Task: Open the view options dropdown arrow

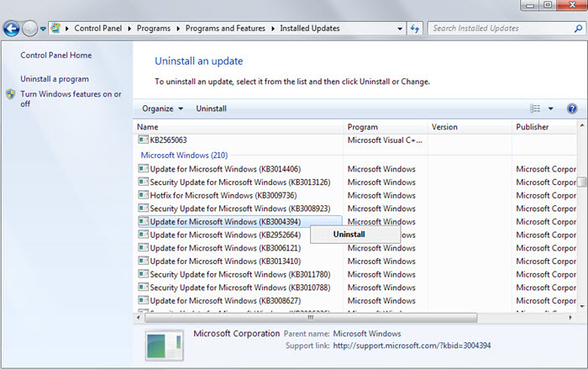Action: pos(550,108)
